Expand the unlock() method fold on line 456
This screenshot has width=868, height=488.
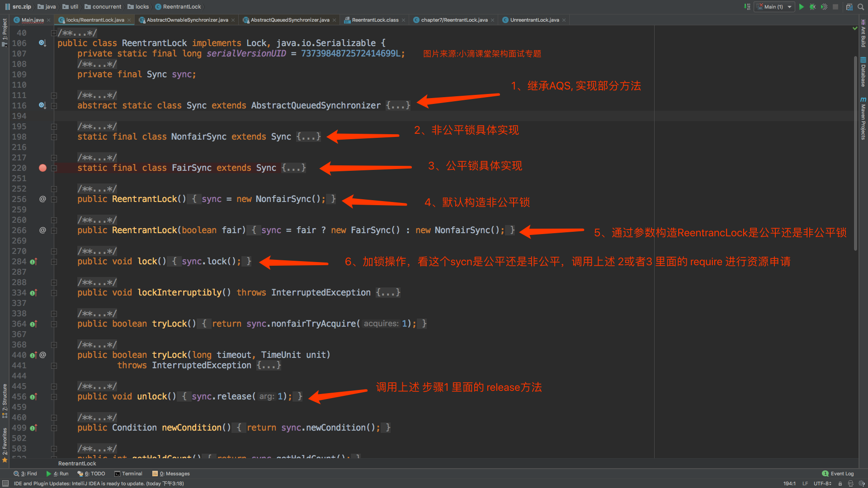(x=54, y=397)
